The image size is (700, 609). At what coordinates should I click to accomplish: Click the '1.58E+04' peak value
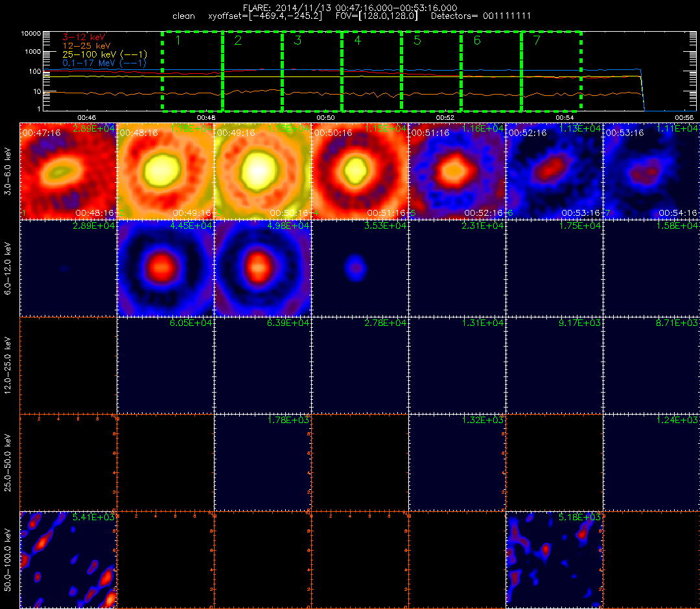coord(677,225)
